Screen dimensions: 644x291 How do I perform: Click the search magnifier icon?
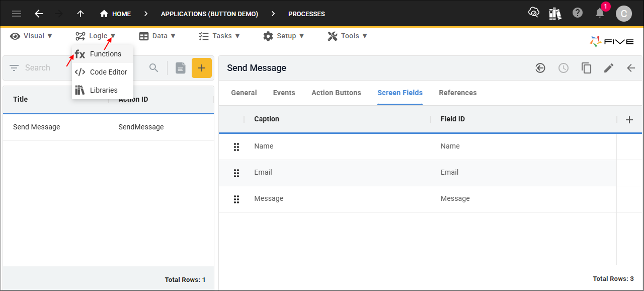pyautogui.click(x=154, y=68)
